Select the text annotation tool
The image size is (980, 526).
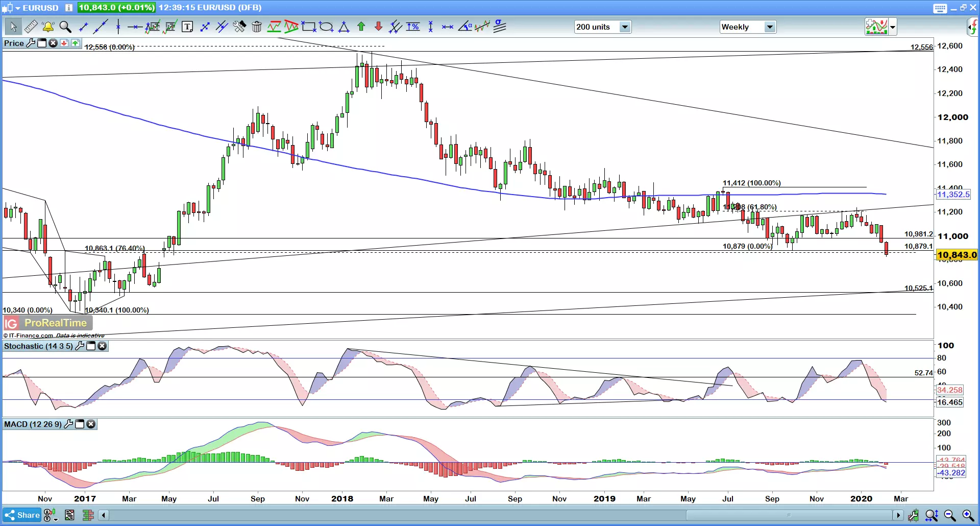tap(187, 27)
